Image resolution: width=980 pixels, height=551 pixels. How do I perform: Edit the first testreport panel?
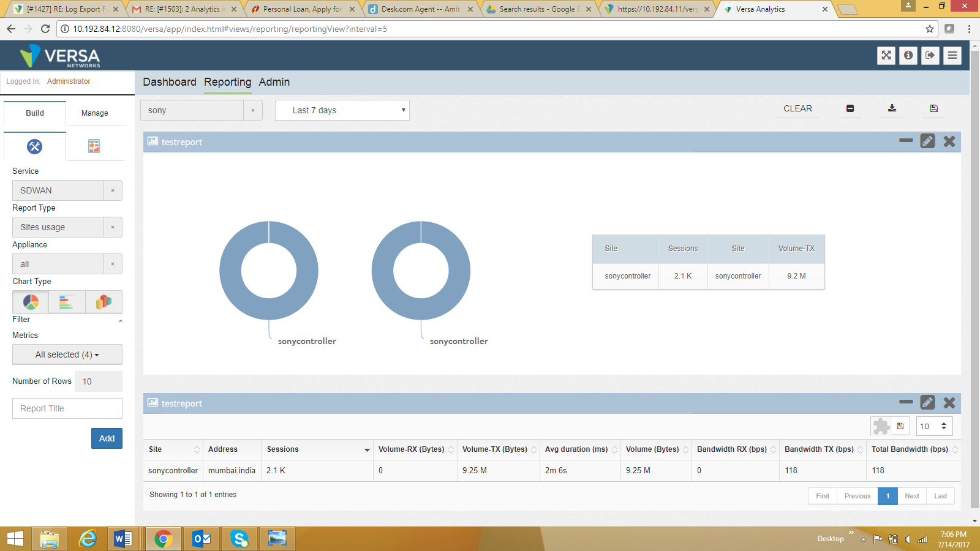928,141
